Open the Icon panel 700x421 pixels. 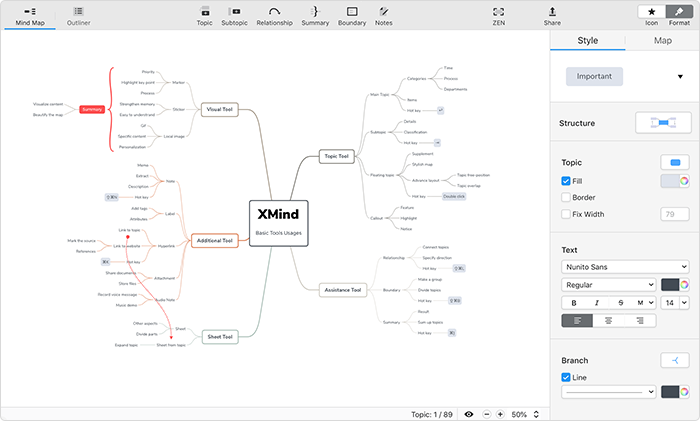652,12
